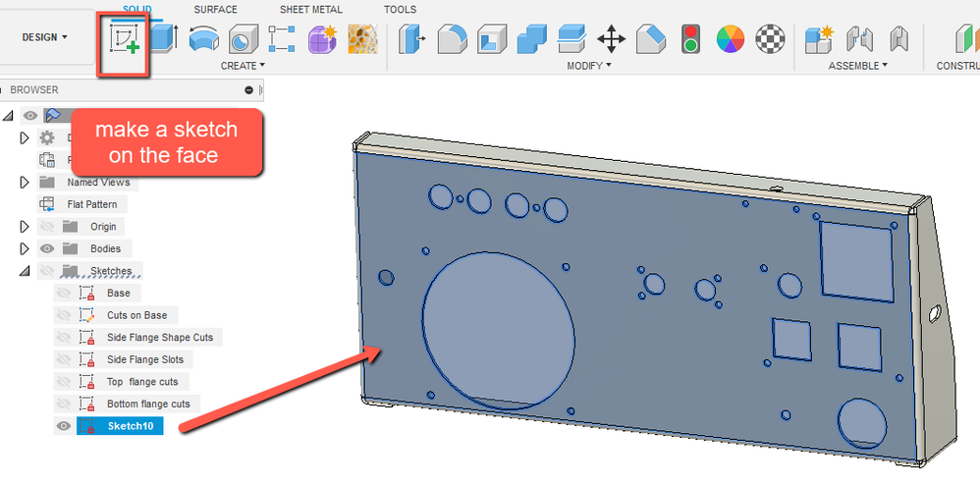
Task: Click the Document Settings gear icon
Action: (47, 138)
